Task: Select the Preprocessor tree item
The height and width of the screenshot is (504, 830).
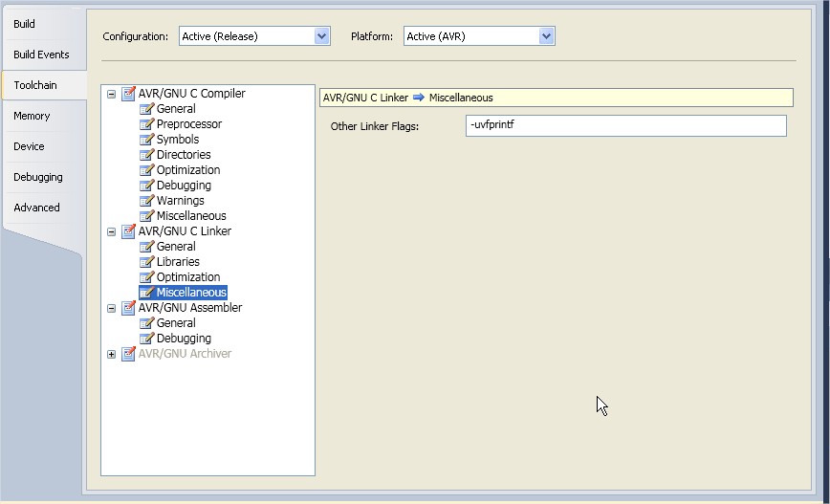Action: 189,124
